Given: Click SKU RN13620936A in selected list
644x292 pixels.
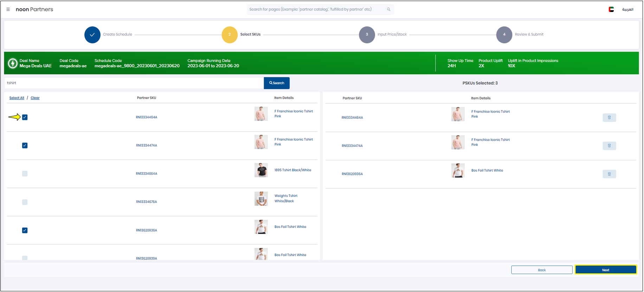Looking at the screenshot, I should tap(352, 174).
